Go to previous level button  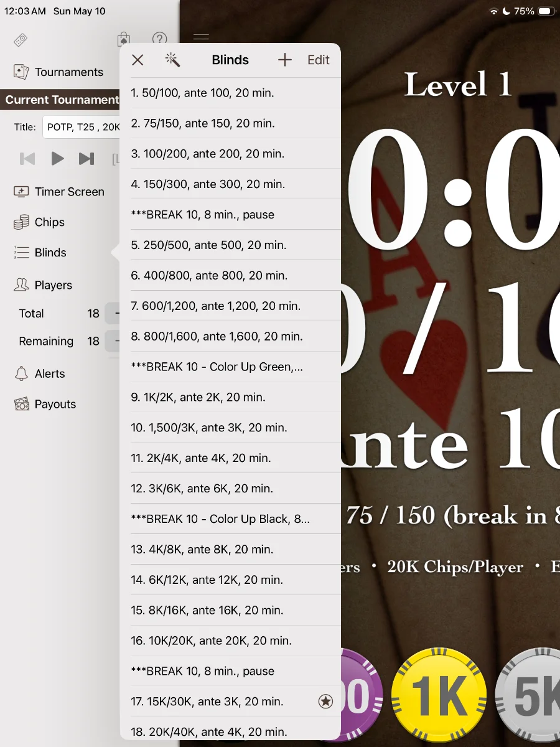27,159
